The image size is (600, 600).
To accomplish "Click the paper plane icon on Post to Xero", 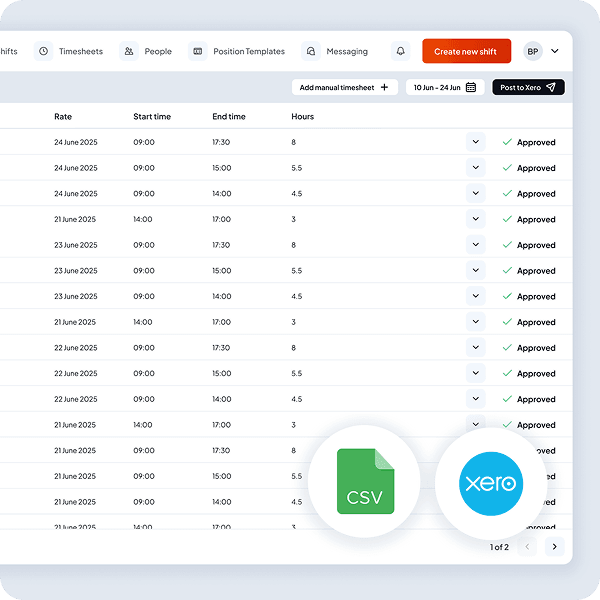I will (x=551, y=87).
